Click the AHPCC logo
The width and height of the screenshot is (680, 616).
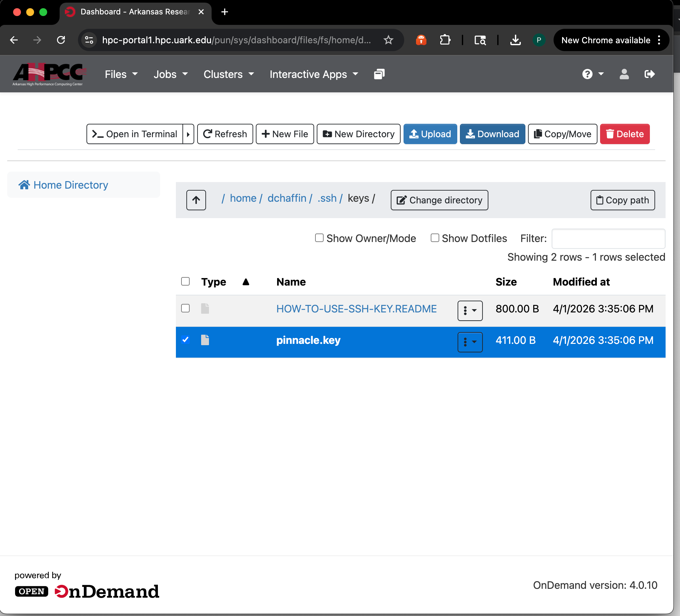click(x=49, y=75)
